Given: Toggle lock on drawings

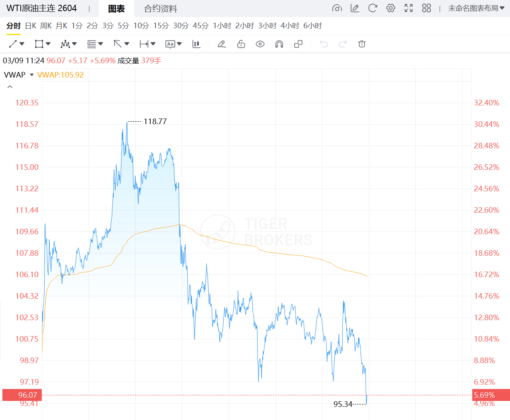Looking at the screenshot, I should click(x=241, y=44).
